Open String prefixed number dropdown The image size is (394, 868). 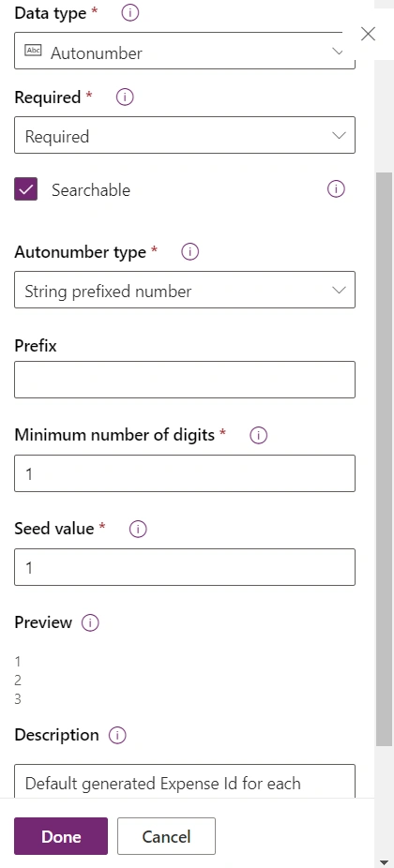(185, 290)
